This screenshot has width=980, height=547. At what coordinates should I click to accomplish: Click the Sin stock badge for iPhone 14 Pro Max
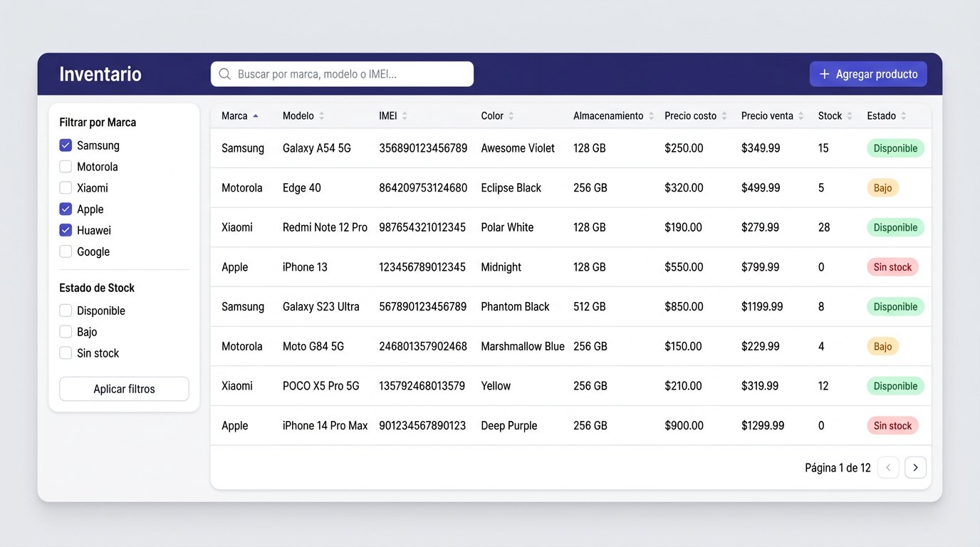pos(892,425)
